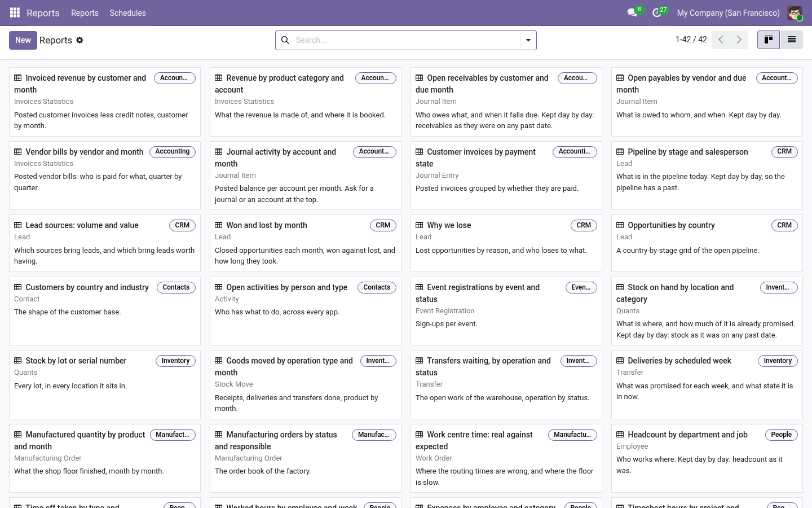Click the search magnifier icon
The width and height of the screenshot is (812, 508).
(285, 40)
